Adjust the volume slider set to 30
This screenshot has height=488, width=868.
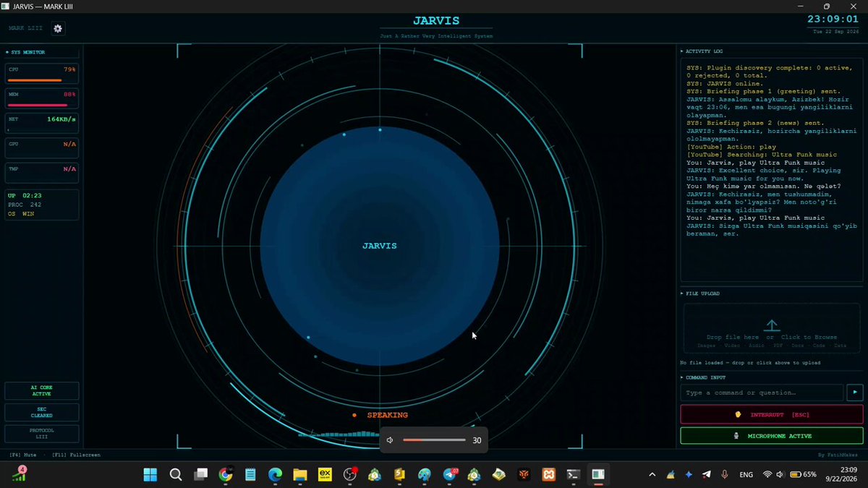pyautogui.click(x=434, y=440)
